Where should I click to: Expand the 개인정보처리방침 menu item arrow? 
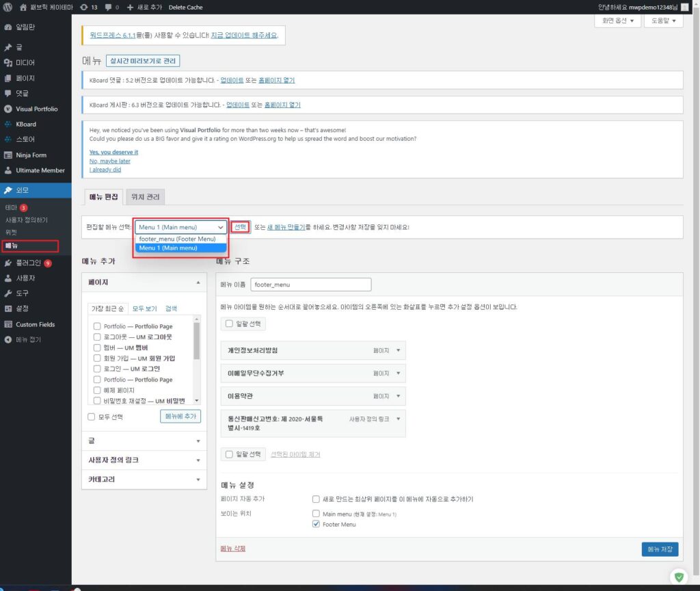click(x=399, y=351)
